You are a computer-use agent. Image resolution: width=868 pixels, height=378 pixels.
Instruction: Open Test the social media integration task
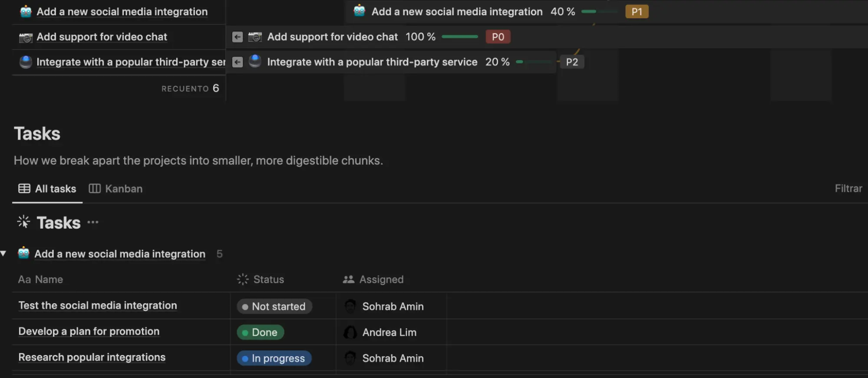(x=98, y=306)
